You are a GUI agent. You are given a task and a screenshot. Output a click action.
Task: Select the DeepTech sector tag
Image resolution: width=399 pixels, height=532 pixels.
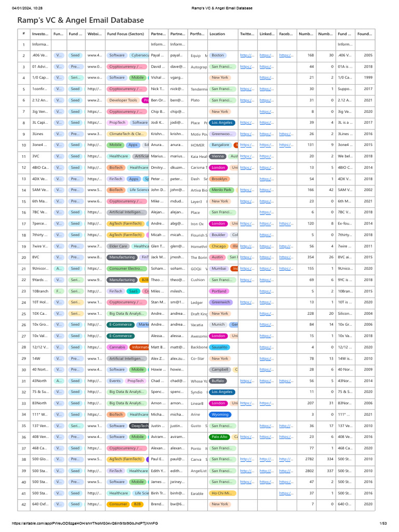[x=139, y=426]
